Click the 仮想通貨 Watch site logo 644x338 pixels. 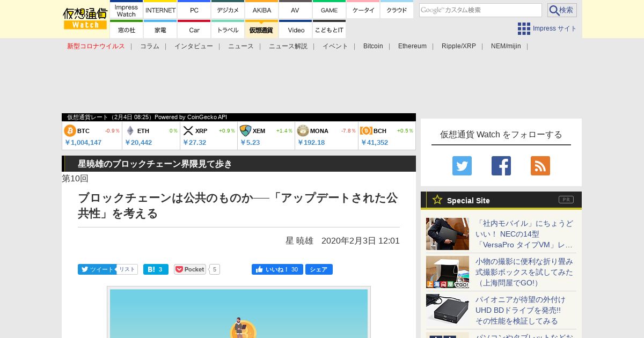[x=85, y=19]
